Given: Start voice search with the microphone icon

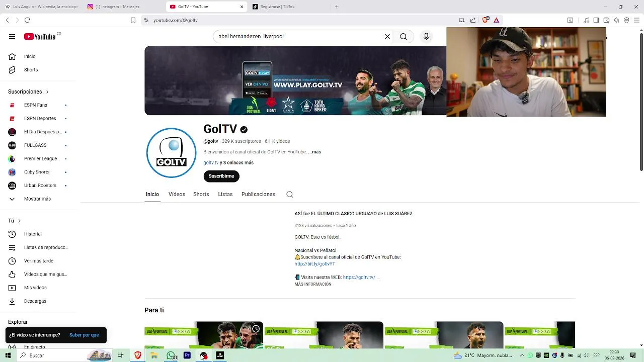Looking at the screenshot, I should [x=426, y=37].
